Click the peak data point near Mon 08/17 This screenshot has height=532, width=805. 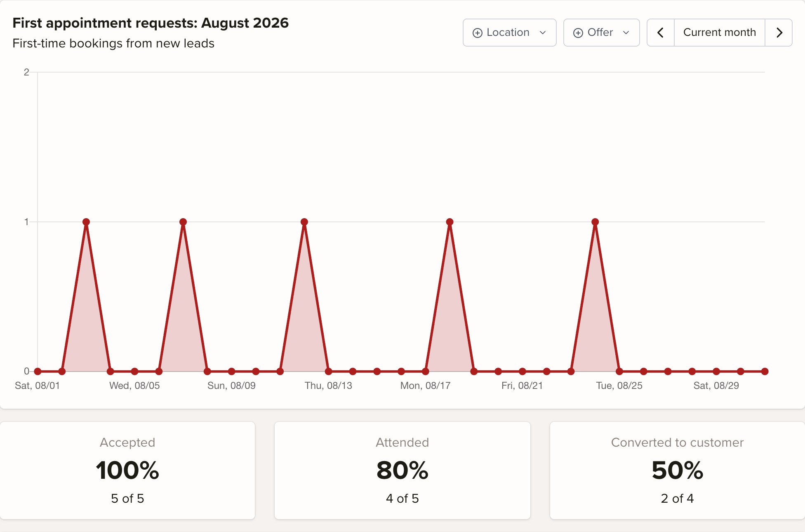pyautogui.click(x=450, y=222)
